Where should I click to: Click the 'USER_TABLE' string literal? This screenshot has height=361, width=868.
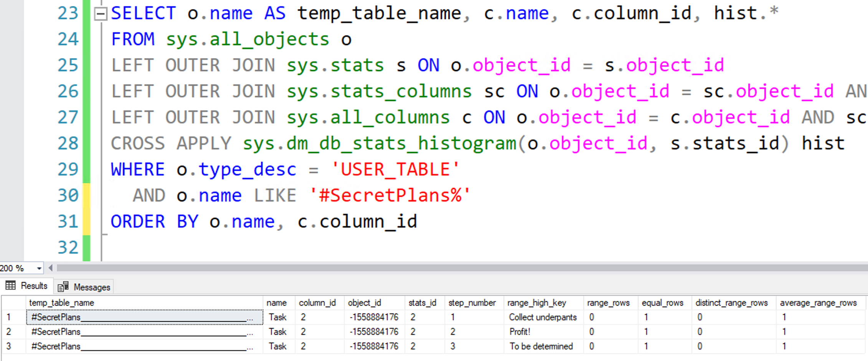(395, 169)
